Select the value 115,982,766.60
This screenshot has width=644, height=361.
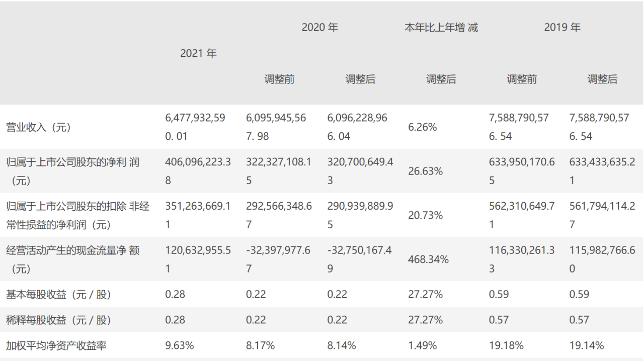point(603,259)
